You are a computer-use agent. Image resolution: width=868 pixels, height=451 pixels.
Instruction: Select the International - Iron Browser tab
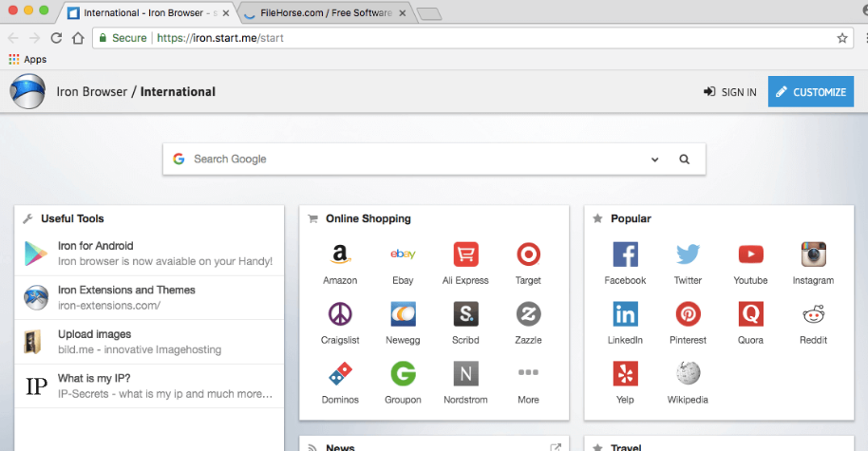click(143, 12)
